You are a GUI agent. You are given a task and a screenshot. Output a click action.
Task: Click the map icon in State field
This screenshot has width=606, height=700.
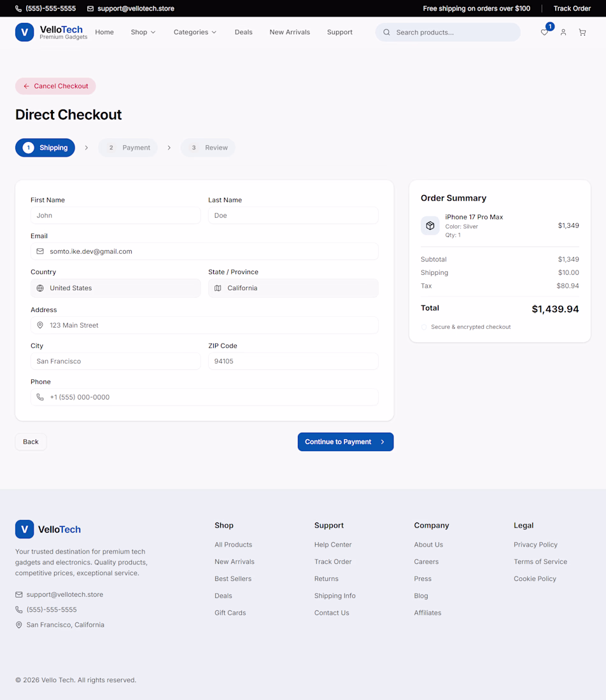[x=218, y=288]
